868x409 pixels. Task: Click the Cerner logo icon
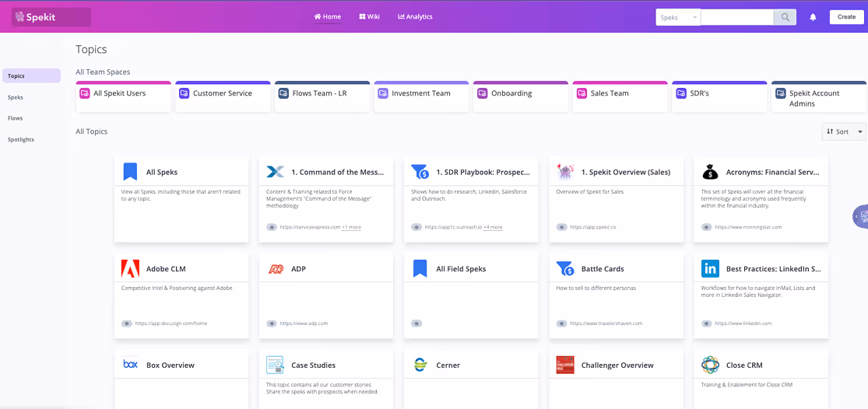(x=420, y=365)
